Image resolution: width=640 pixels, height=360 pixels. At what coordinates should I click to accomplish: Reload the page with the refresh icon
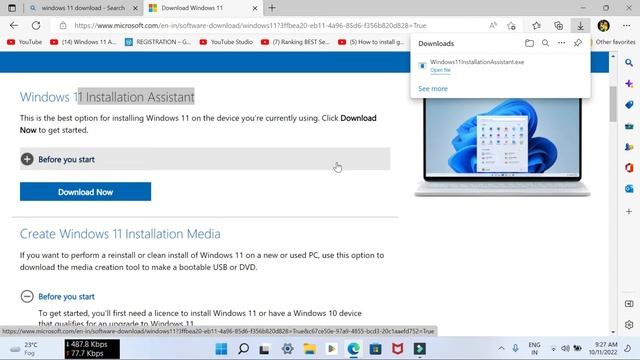[x=36, y=26]
